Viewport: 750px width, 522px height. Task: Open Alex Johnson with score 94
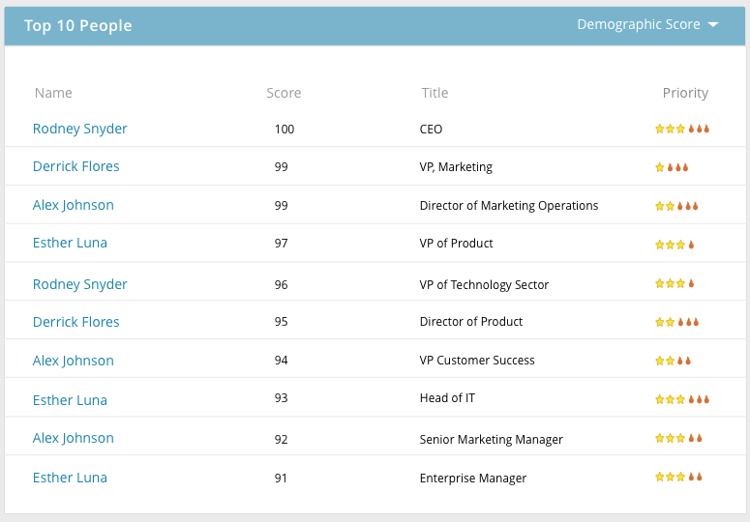click(73, 360)
